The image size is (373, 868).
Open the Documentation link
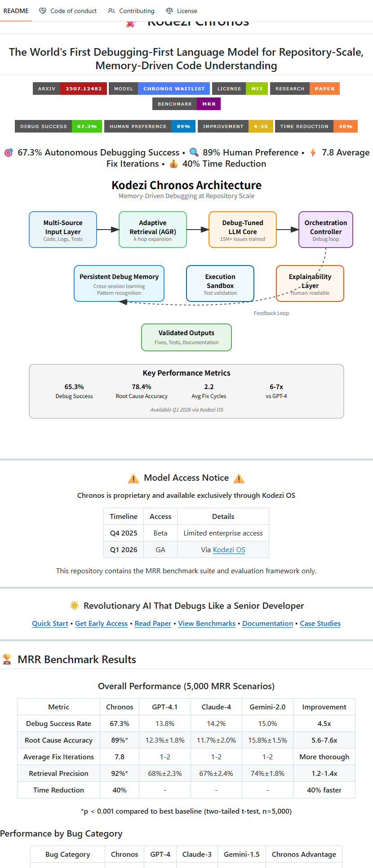click(267, 624)
